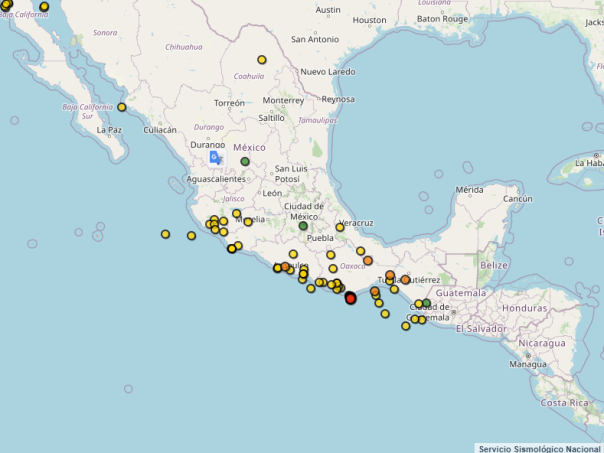This screenshot has width=604, height=453.
Task: Click the westernmost yellow marker in the Pacific
Action: tap(166, 234)
